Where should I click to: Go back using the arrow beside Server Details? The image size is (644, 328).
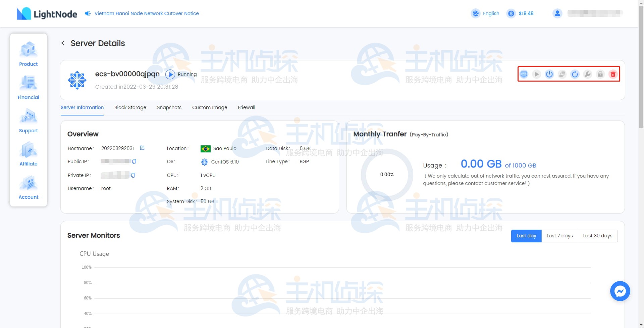tap(63, 43)
